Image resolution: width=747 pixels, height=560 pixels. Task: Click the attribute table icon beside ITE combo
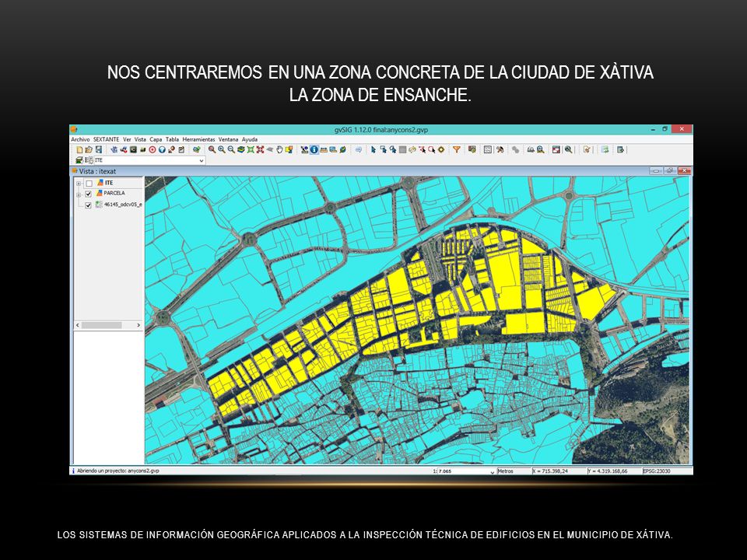point(89,160)
